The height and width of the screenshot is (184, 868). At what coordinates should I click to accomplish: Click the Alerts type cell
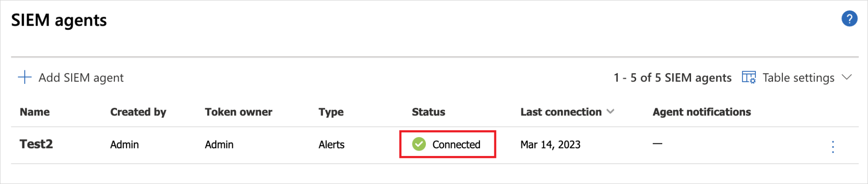coord(331,144)
